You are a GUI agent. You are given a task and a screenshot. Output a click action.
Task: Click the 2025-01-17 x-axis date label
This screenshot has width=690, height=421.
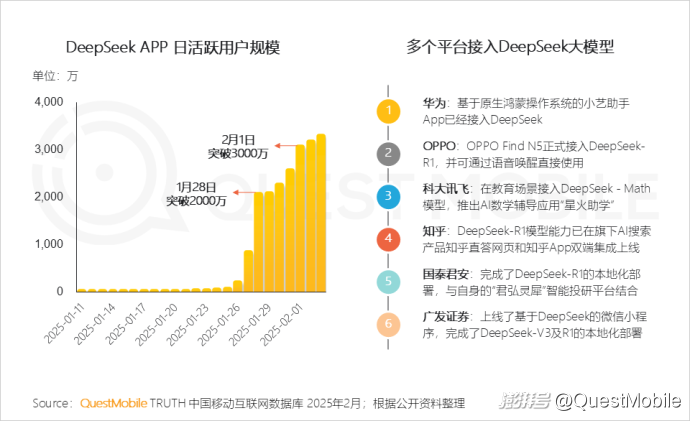click(125, 324)
